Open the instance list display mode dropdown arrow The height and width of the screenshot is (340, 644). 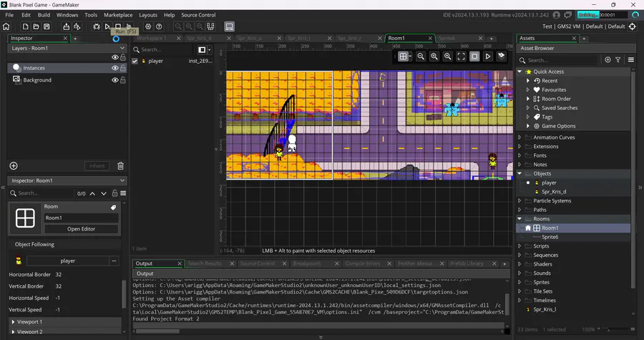(x=210, y=49)
